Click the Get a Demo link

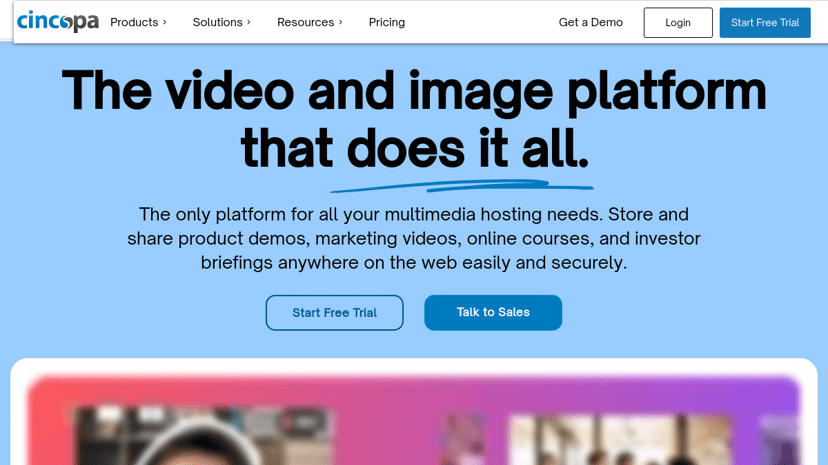(x=590, y=22)
